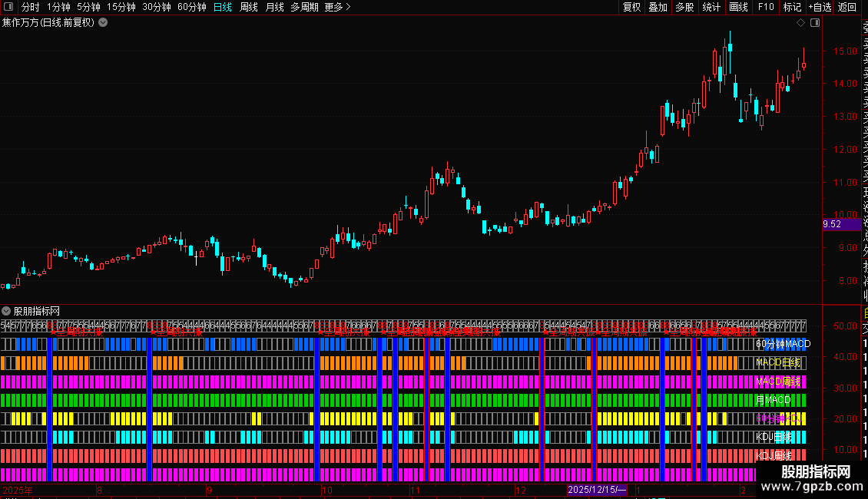
Task: Click the 叠加 overlay button
Action: click(658, 7)
